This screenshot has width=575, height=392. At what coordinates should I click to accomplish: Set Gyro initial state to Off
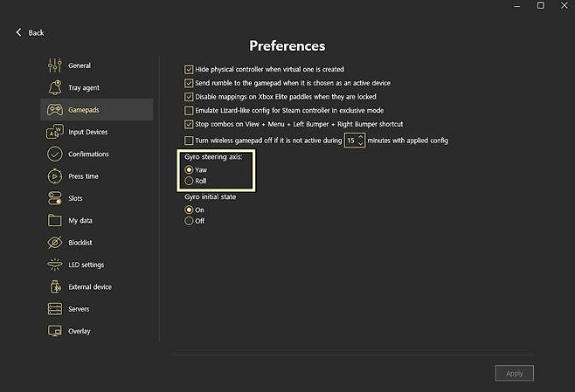tap(189, 221)
